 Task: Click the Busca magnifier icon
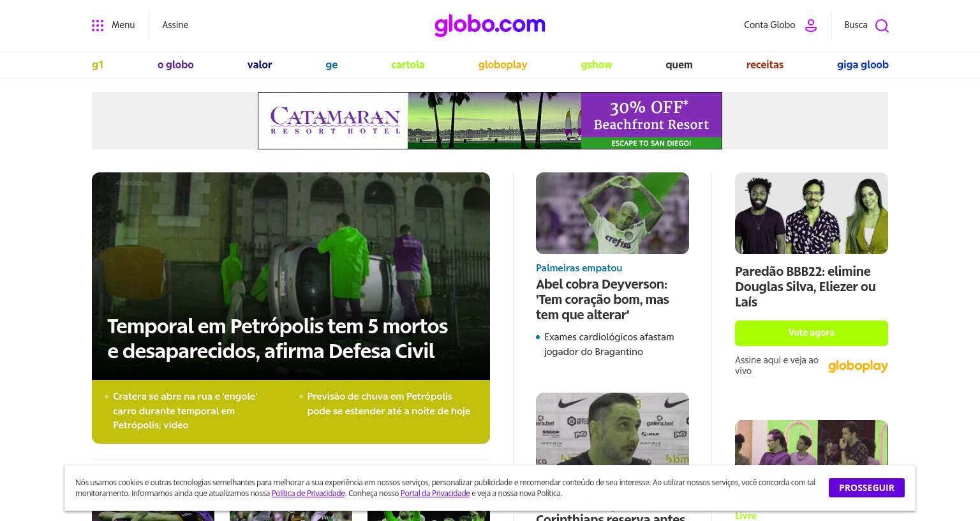882,26
